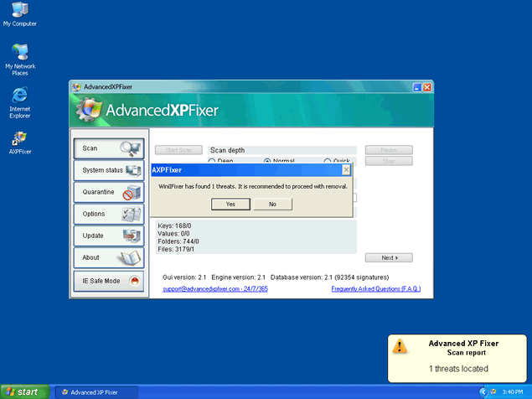Click the gear logo in AdvancedXPFixer header
532x399 pixels.
[89, 110]
